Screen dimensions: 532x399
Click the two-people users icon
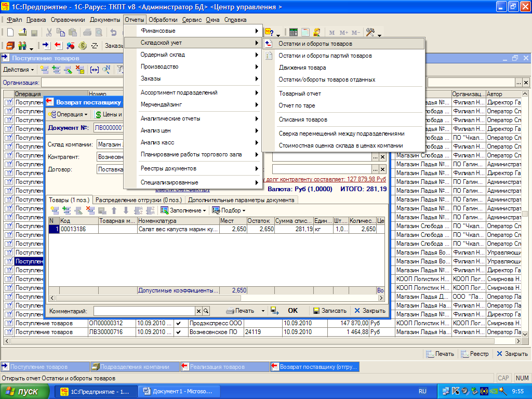click(x=22, y=46)
